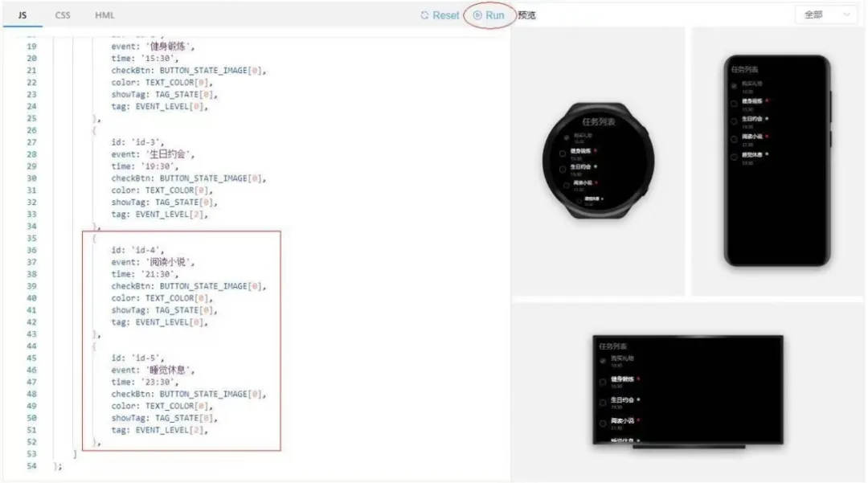
Task: Check 阅读小说 task in TV preview
Action: [x=603, y=424]
